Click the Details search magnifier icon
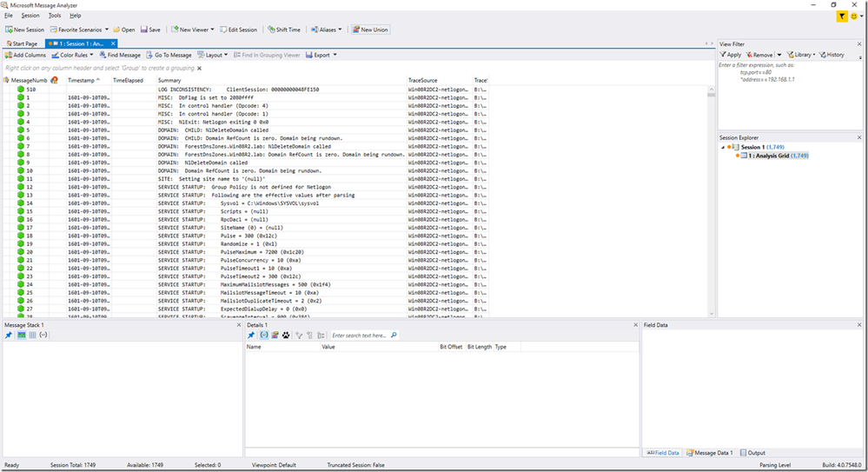This screenshot has height=472, width=868. tap(394, 336)
